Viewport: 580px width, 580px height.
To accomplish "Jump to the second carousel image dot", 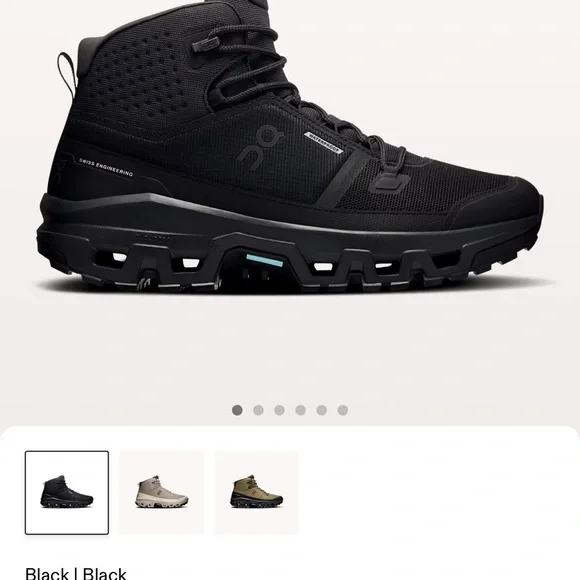I will (258, 410).
